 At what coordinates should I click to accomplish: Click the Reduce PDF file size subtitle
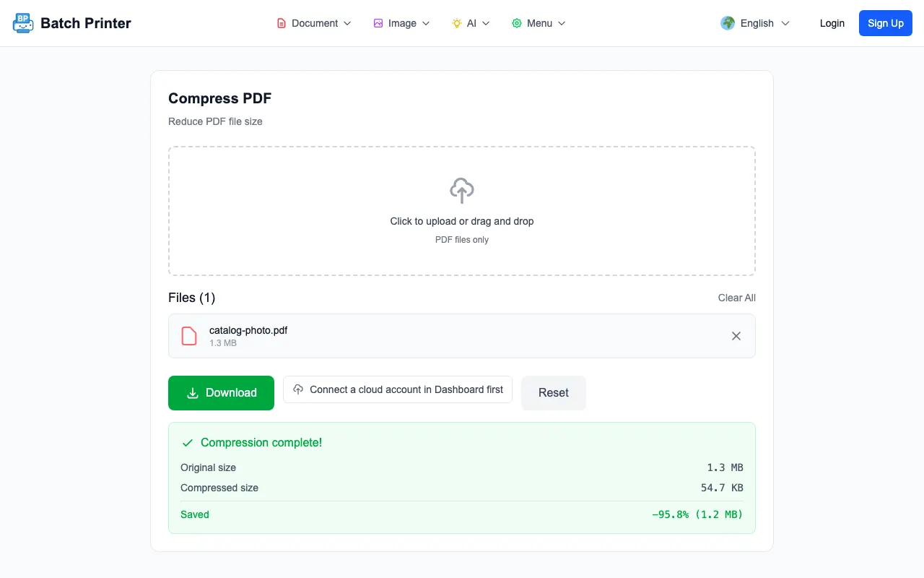pyautogui.click(x=215, y=121)
